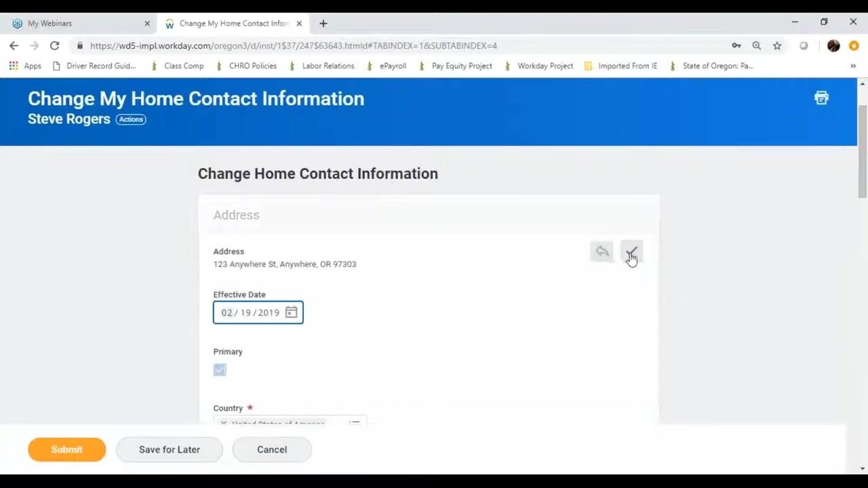This screenshot has width=868, height=488.
Task: Click the orange Submit button
Action: click(x=66, y=449)
